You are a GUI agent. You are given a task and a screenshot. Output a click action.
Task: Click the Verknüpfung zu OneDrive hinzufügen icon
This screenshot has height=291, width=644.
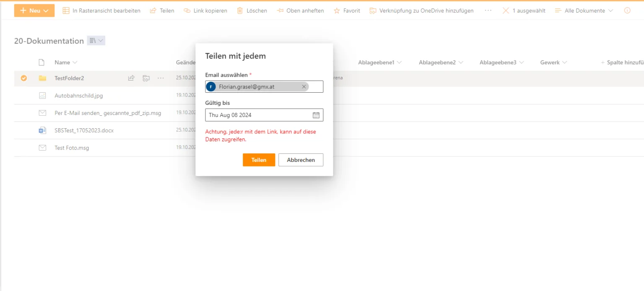[x=373, y=10]
